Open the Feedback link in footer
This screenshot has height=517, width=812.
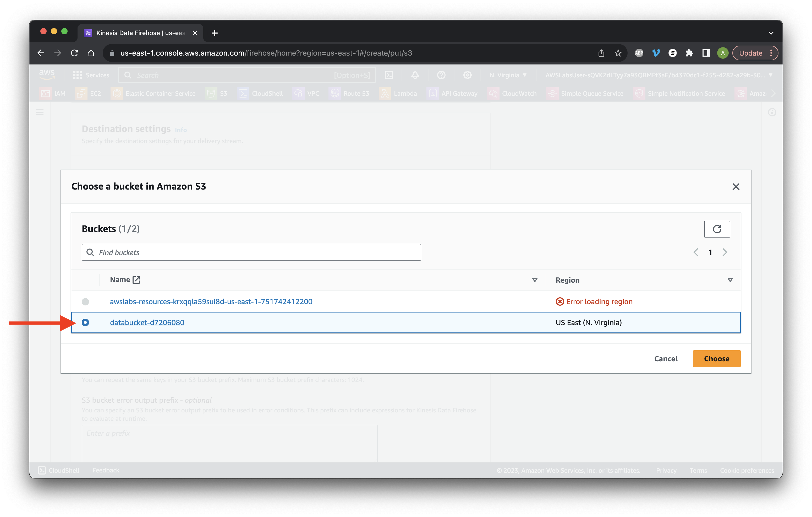click(106, 470)
